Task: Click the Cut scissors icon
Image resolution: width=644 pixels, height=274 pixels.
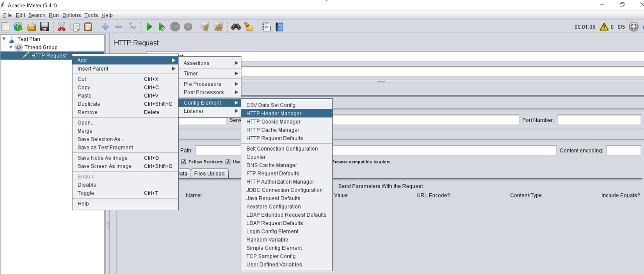Action: 62,27
